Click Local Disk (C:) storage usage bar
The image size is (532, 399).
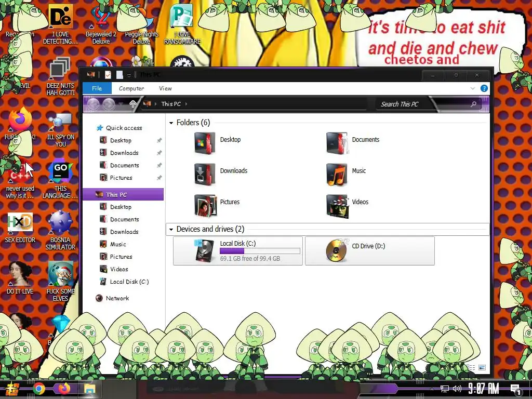click(x=260, y=251)
